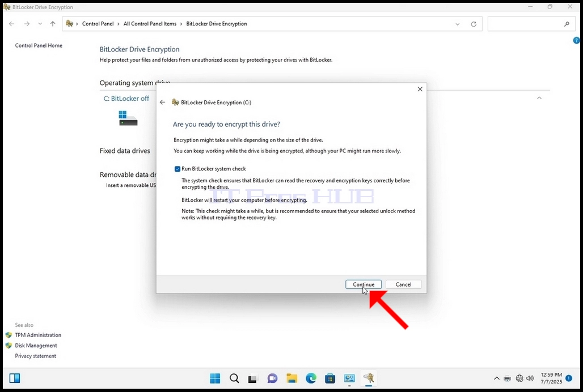The image size is (583, 392).
Task: Click the 'Are you ready to encrypt this drive?' heading
Action: point(226,125)
